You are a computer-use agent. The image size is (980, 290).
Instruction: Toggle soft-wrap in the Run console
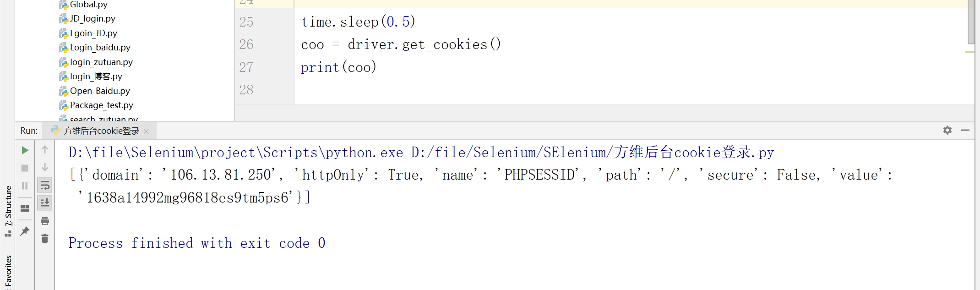point(45,186)
